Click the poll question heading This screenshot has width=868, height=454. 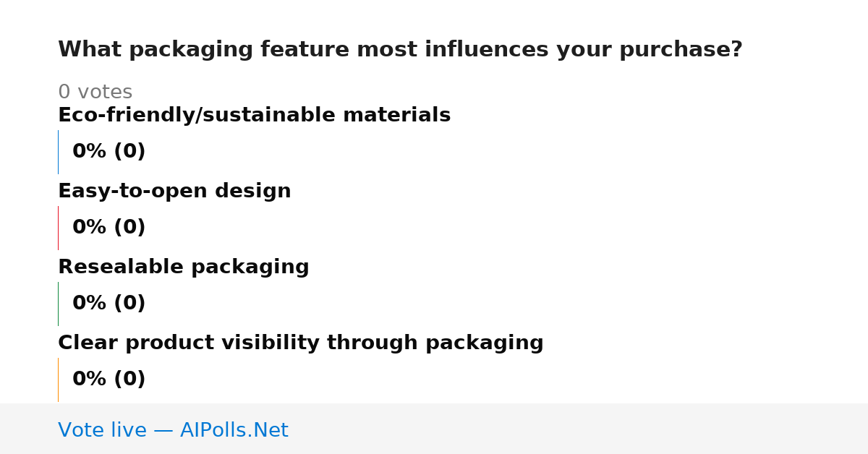tap(400, 50)
